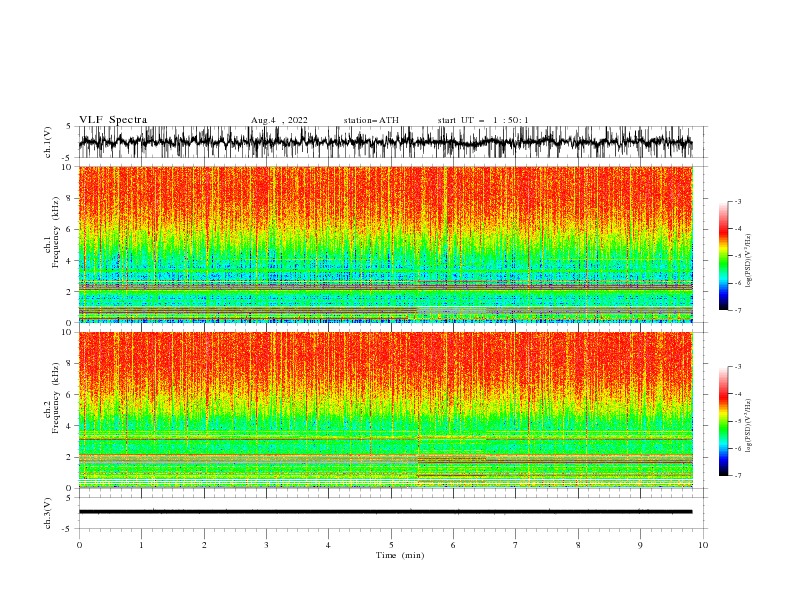Click the "Time (min)" axis label

point(400,555)
